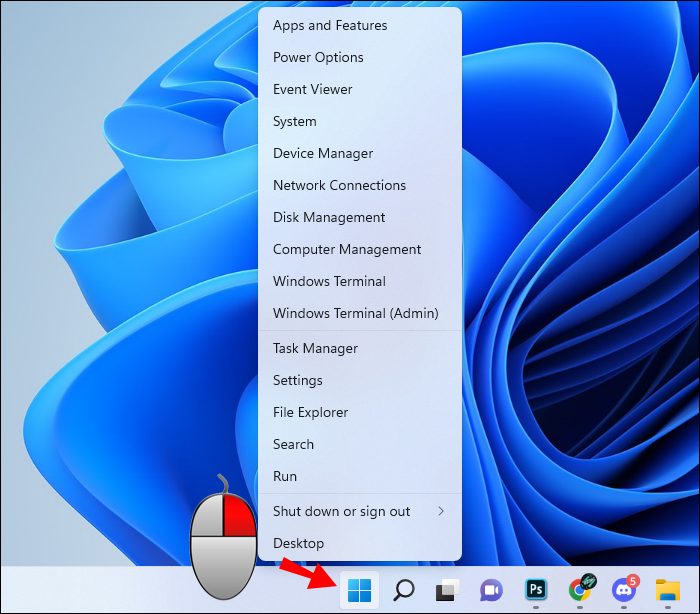Open Google Chrome from the taskbar
Image resolution: width=700 pixels, height=614 pixels.
point(580,591)
